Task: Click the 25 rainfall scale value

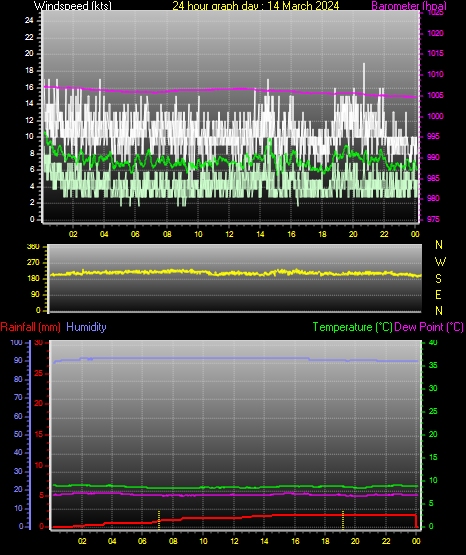Action: pos(39,373)
